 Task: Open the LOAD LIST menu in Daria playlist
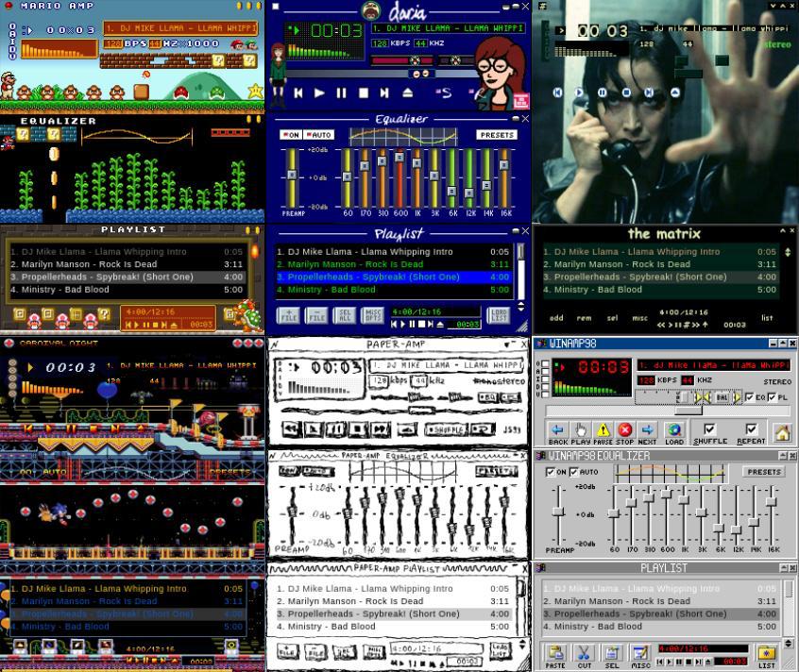tap(499, 315)
